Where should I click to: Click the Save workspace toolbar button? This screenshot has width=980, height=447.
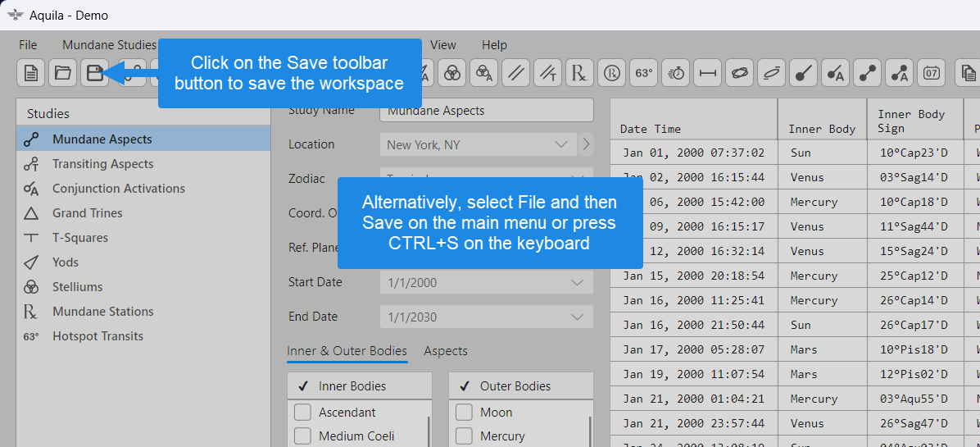pyautogui.click(x=95, y=73)
